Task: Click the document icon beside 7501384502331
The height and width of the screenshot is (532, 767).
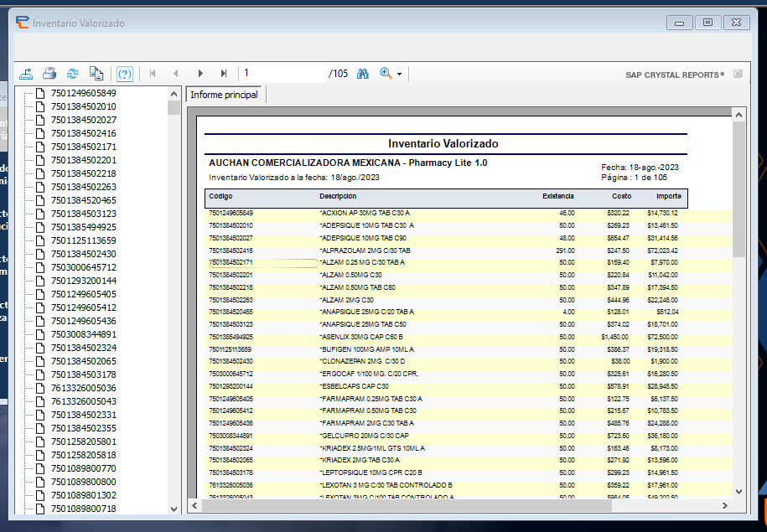Action: pos(41,416)
